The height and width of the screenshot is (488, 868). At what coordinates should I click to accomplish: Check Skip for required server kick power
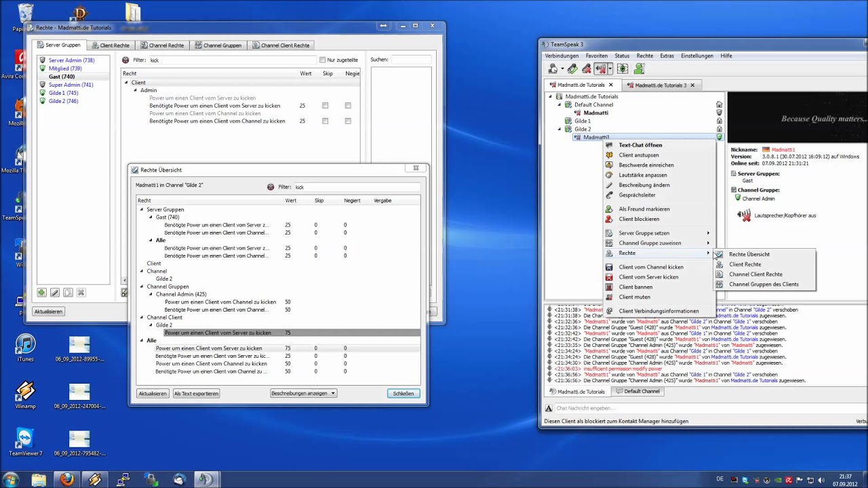click(325, 106)
